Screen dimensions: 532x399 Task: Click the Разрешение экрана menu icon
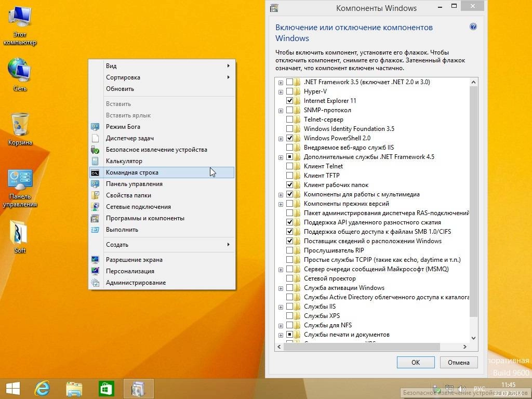tap(95, 260)
